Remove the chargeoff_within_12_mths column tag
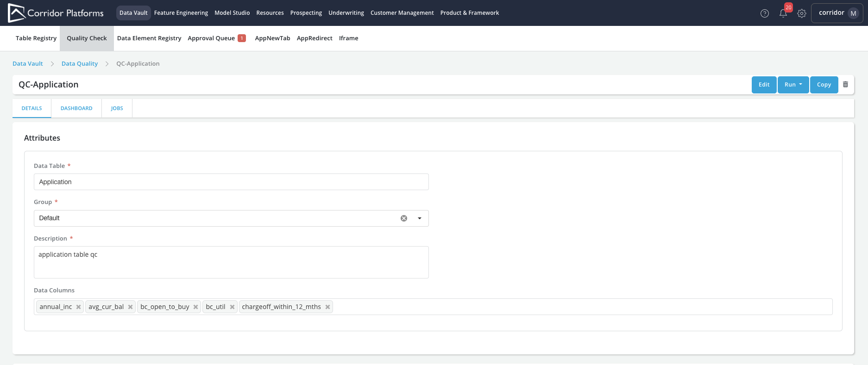Screen dimensions: 868x365 pos(328,307)
